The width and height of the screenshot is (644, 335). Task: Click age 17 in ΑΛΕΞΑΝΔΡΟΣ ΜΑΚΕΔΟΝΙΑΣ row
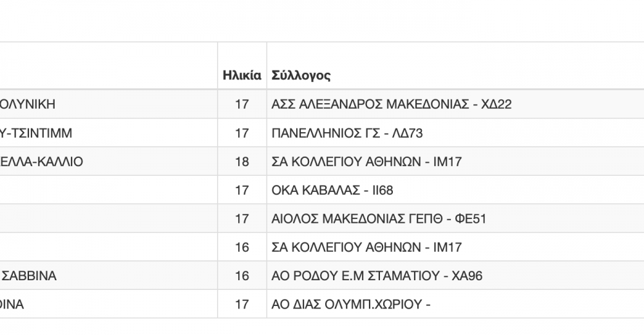tap(242, 104)
